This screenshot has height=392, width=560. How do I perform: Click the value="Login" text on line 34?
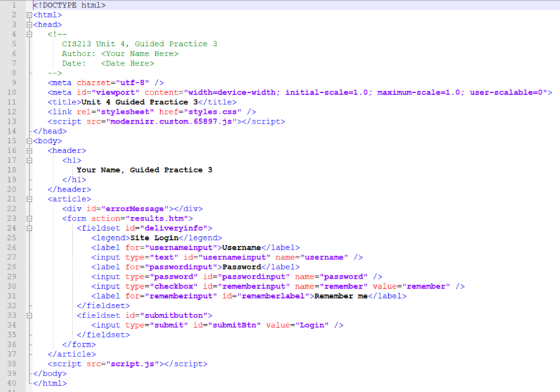point(297,325)
